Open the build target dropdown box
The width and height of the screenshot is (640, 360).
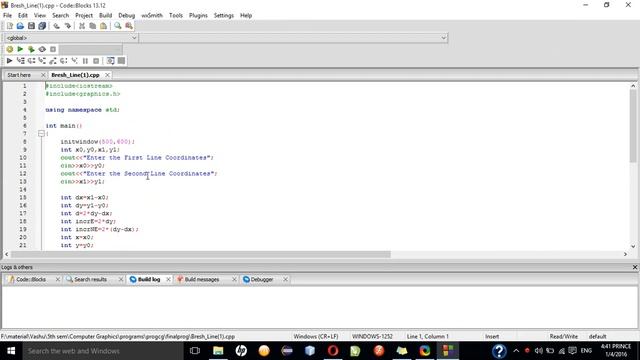click(x=90, y=49)
